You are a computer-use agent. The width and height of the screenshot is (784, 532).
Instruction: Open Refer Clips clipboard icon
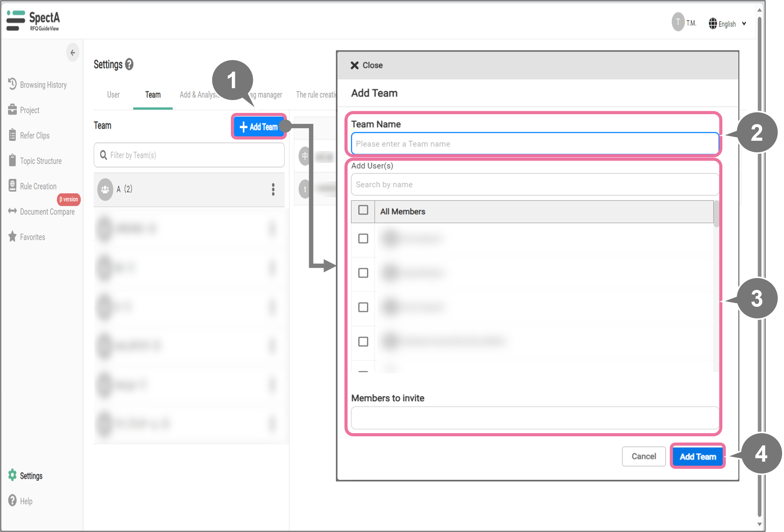12,135
